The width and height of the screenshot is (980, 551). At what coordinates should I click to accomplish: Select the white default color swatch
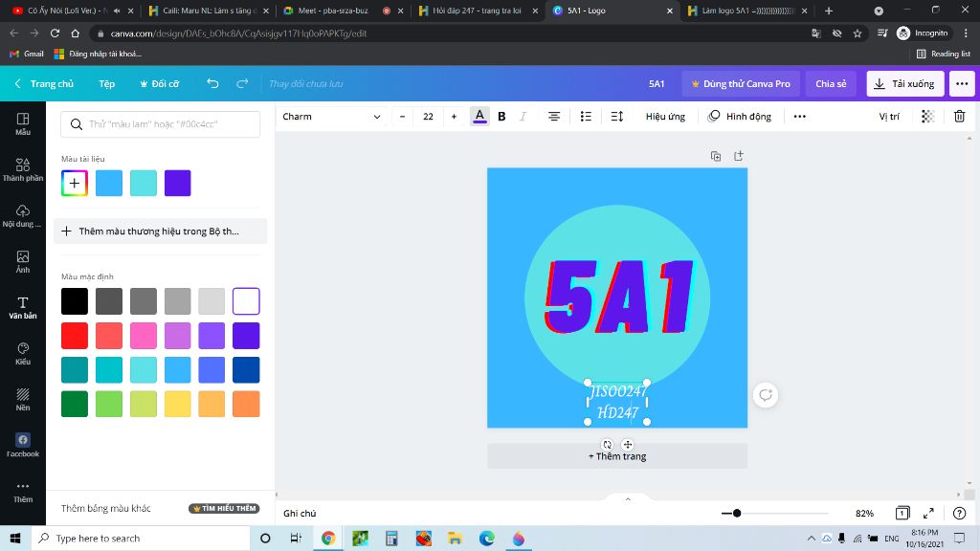coord(246,301)
